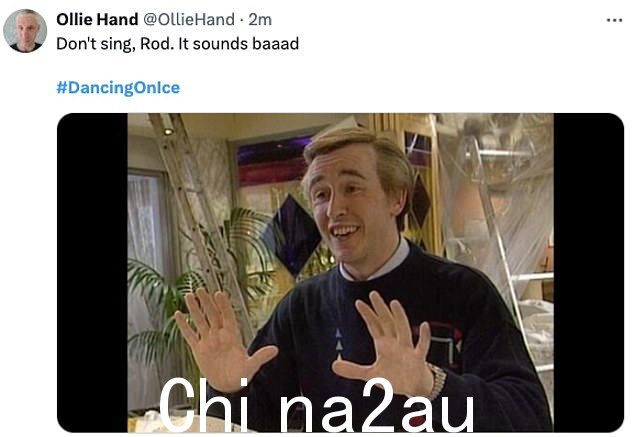Open the @OllieHand handle link

(x=189, y=19)
